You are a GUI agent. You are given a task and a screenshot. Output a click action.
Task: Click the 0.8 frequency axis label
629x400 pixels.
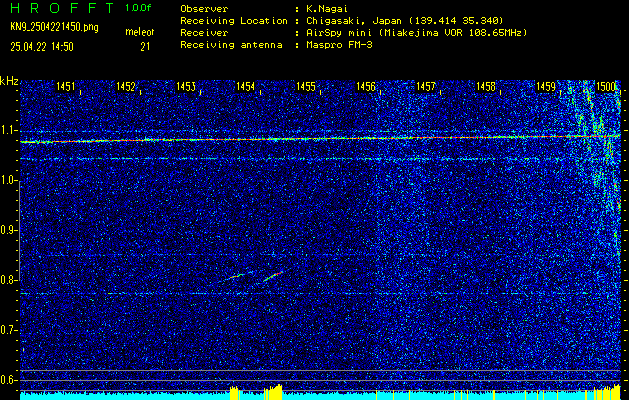pos(7,280)
